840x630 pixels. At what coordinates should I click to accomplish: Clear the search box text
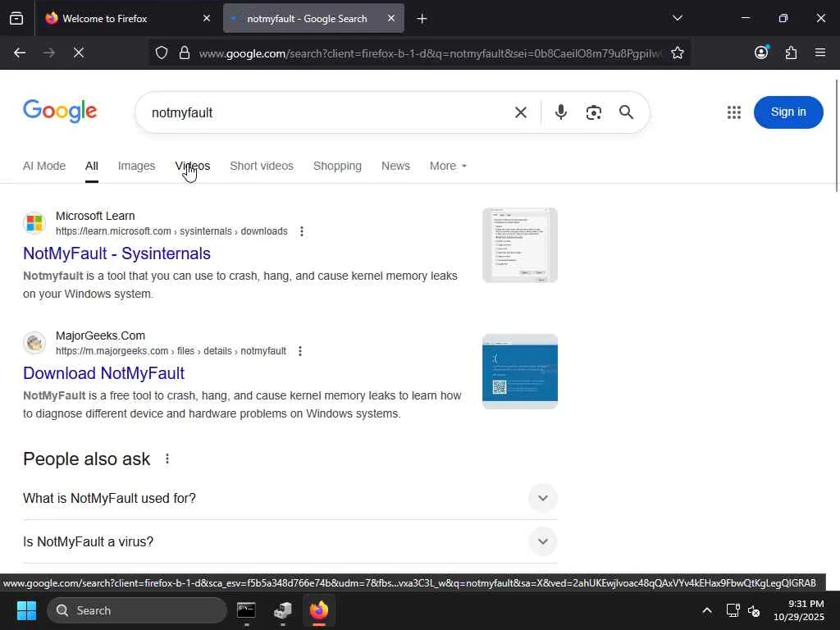coord(520,112)
